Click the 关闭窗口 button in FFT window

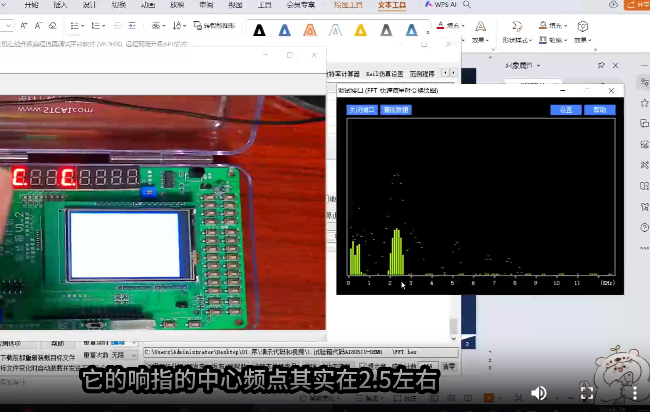click(x=362, y=110)
